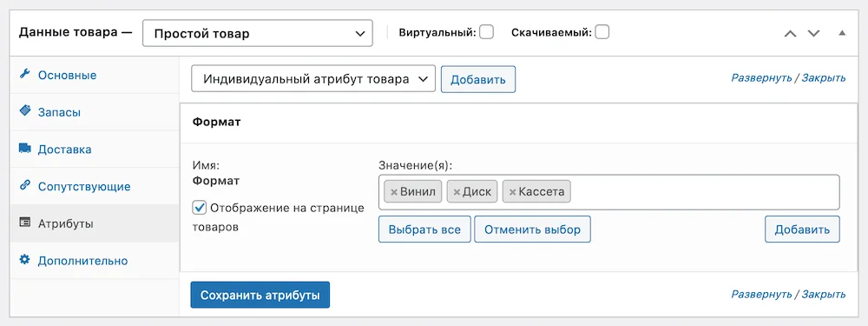Click the top Закрыть link
868x326 pixels.
824,77
